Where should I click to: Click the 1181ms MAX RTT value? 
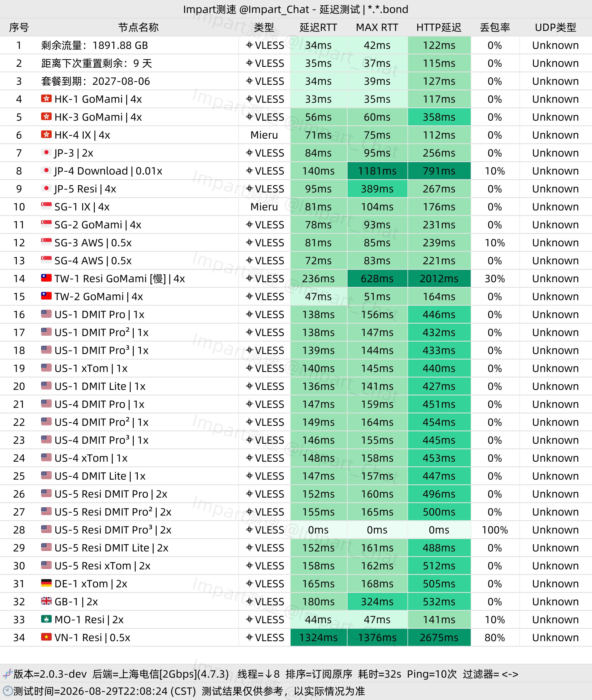tap(377, 171)
